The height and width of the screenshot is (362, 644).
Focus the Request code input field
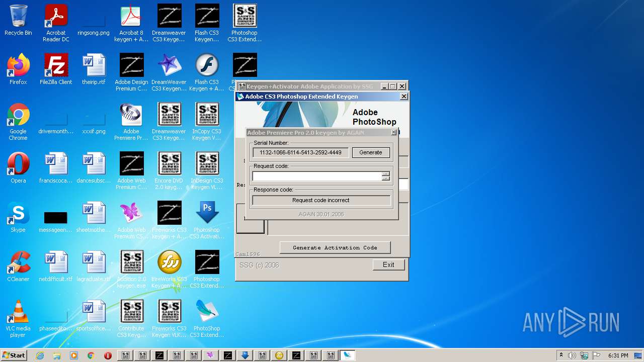tap(317, 176)
